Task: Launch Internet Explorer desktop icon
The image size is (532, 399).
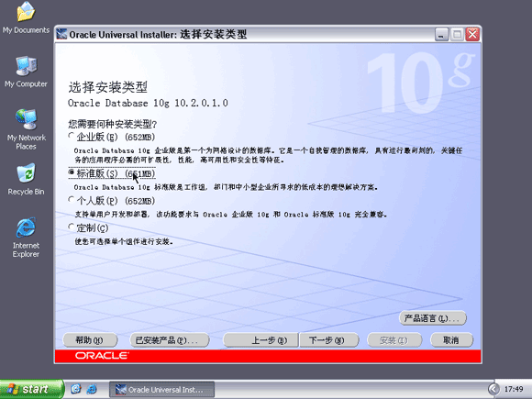Action: 26,238
